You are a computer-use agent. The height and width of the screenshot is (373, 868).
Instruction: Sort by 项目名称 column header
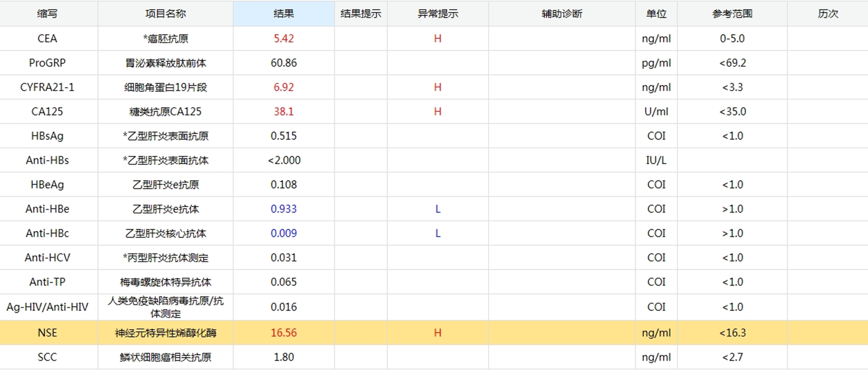pyautogui.click(x=165, y=14)
